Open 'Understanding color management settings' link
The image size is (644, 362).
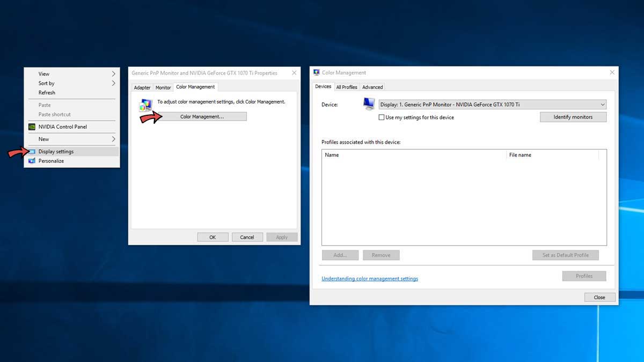tap(370, 278)
